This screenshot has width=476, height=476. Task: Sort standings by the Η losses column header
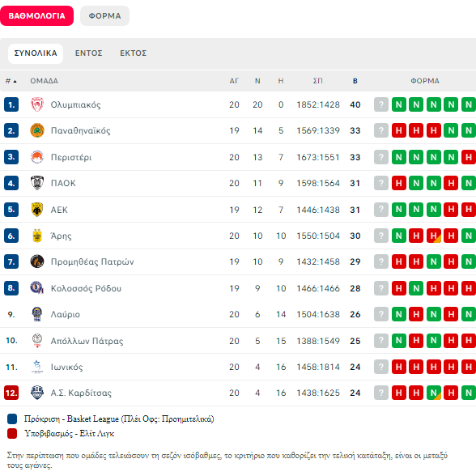tap(281, 81)
